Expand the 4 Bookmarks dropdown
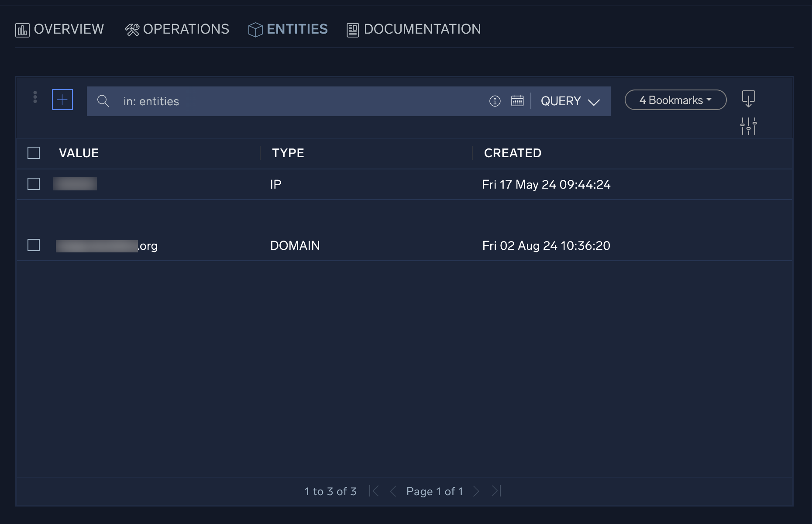Screen dimensions: 812x524 (675, 100)
